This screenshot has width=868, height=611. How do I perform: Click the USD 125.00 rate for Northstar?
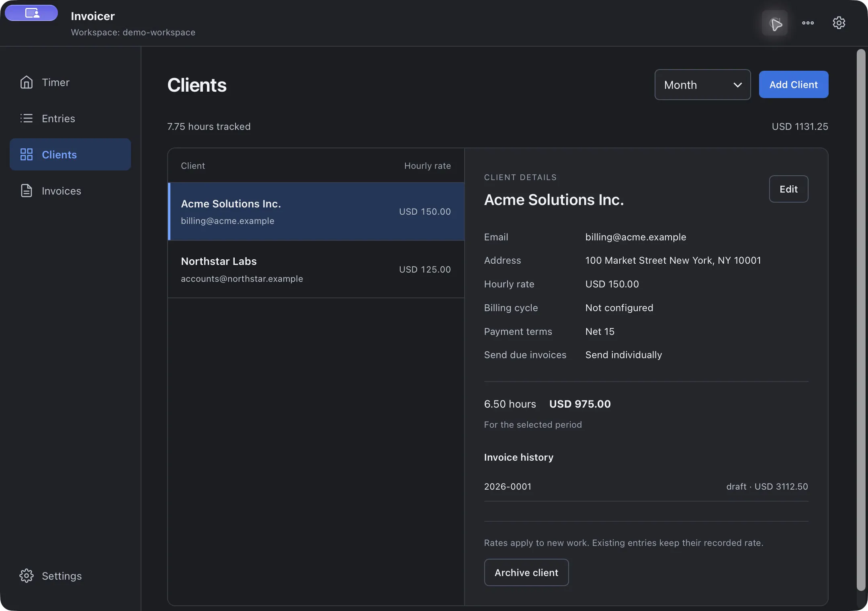point(425,270)
